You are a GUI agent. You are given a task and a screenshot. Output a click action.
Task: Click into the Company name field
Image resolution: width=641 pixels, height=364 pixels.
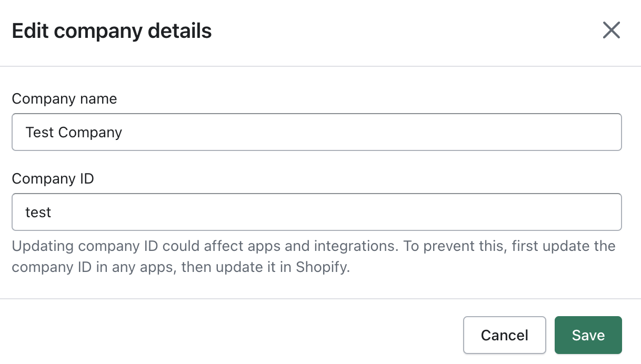coord(316,132)
